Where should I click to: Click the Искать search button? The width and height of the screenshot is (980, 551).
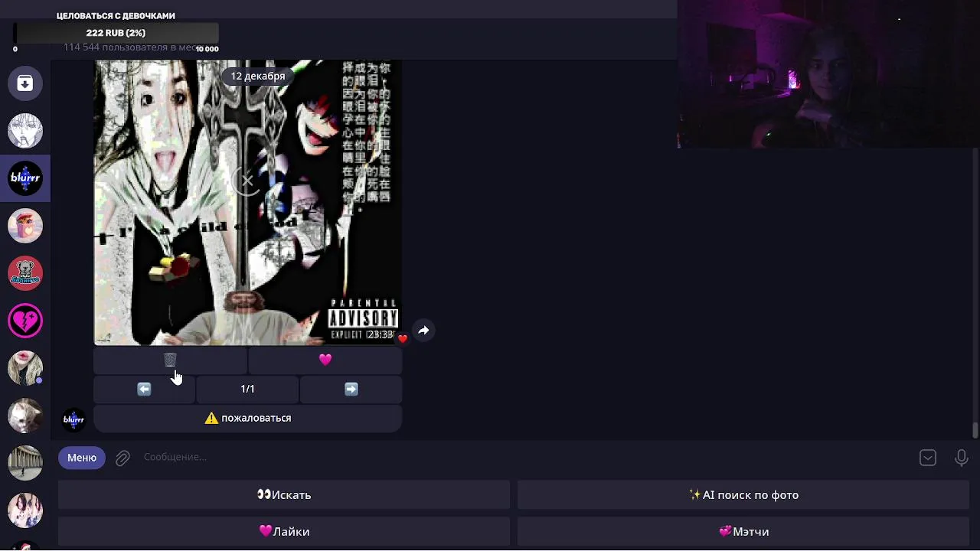[284, 495]
